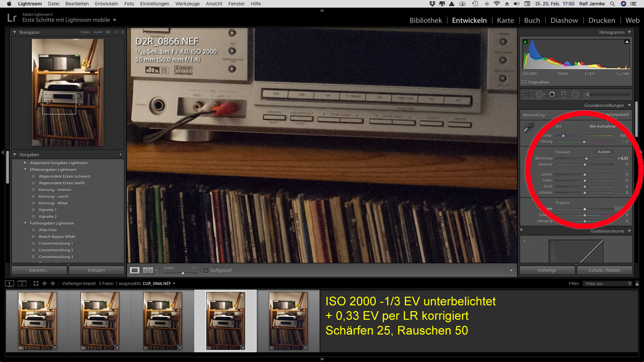Collapse Farbvorgaben Lightroom folder
The width and height of the screenshot is (644, 362).
25,223
